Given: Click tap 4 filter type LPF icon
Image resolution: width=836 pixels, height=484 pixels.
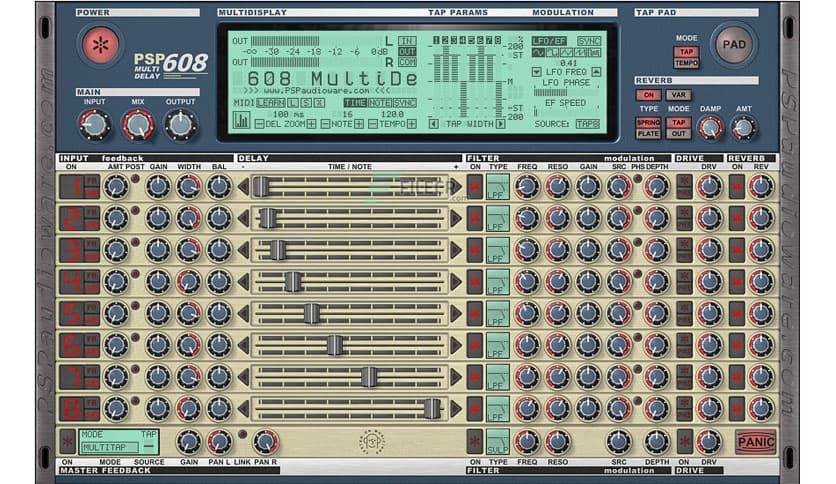Looking at the screenshot, I should pos(497,282).
